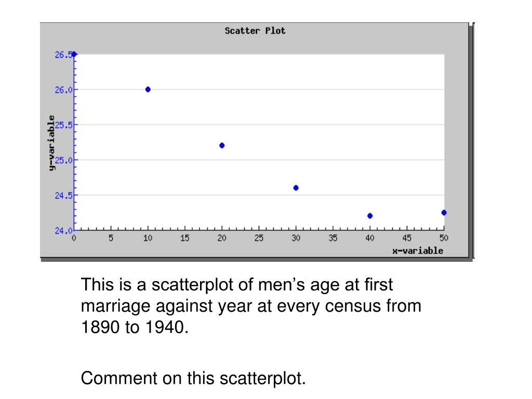Click the text 'Comment on this scatterplot.'
Image resolution: width=532 pixels, height=399 pixels.
coord(193,378)
